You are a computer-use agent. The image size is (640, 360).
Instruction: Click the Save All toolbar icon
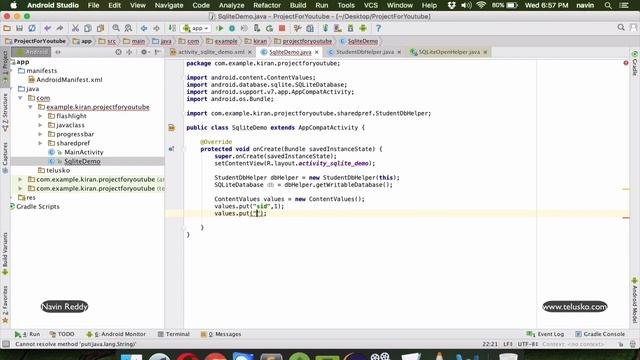click(x=19, y=28)
